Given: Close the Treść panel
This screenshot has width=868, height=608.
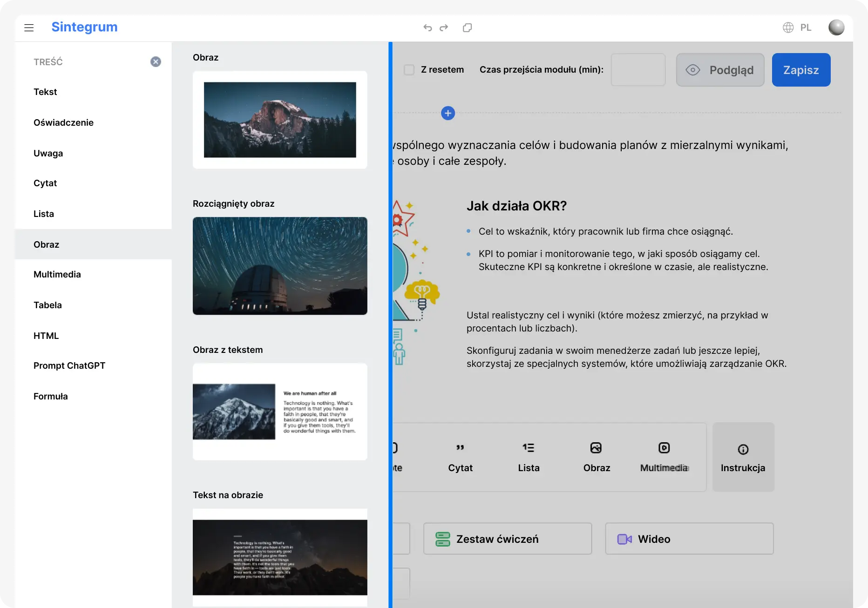Looking at the screenshot, I should point(156,62).
